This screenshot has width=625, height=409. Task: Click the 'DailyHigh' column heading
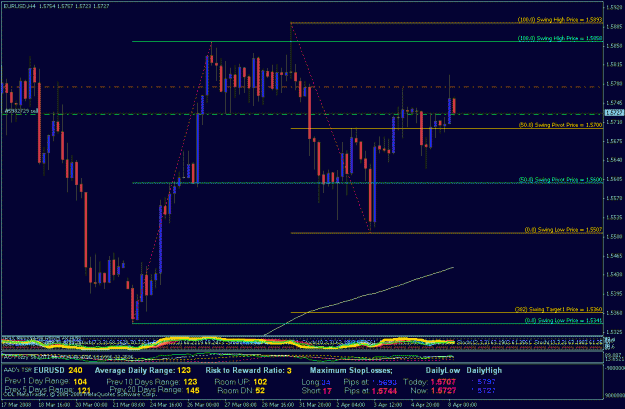coord(484,370)
